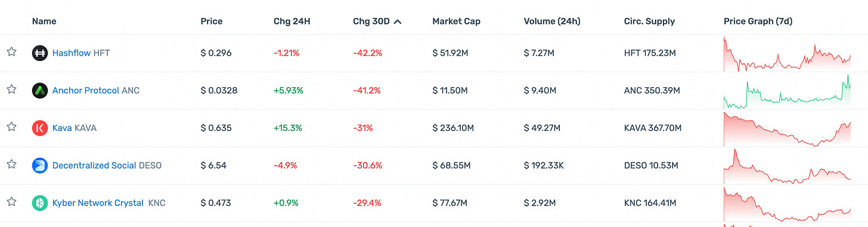This screenshot has height=227, width=868.
Task: Open Anchor Protocol green price graph
Action: pyautogui.click(x=787, y=91)
